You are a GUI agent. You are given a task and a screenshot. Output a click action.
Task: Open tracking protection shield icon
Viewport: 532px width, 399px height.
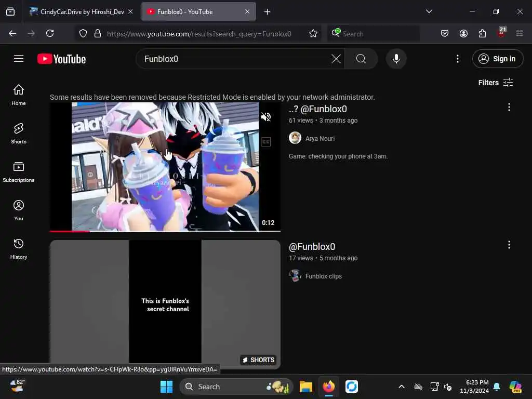point(83,34)
